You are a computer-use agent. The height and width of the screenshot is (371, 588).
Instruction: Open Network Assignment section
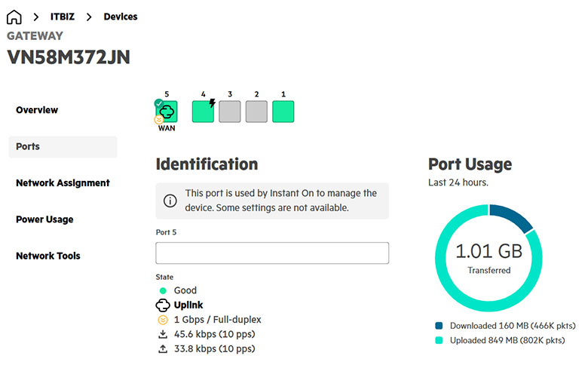(63, 183)
